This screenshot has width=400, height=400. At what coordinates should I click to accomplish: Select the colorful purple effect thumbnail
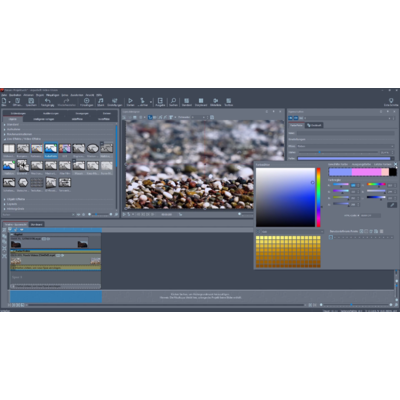65,148
